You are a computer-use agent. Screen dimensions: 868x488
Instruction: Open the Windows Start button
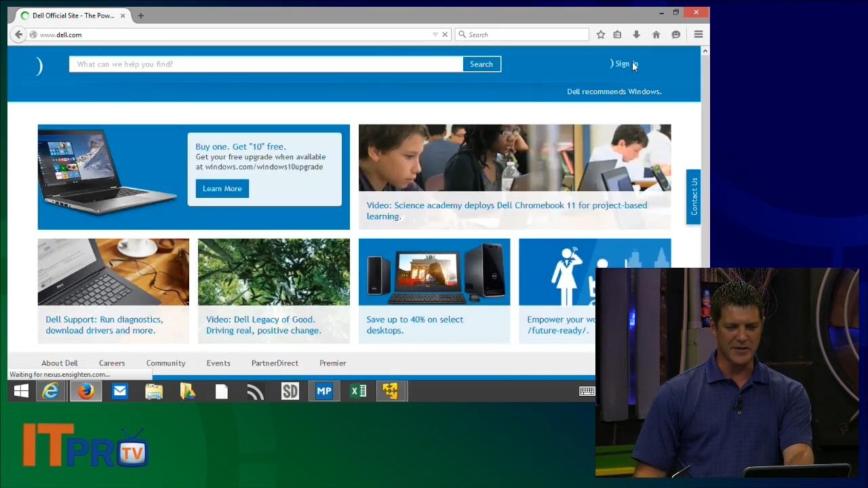tap(21, 391)
